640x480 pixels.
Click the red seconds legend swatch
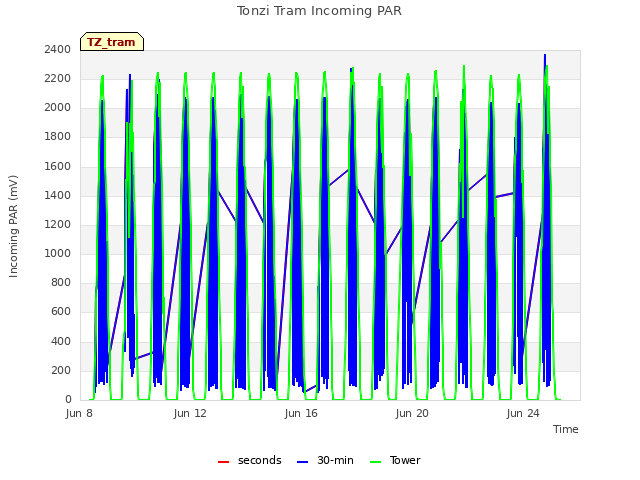(223, 462)
